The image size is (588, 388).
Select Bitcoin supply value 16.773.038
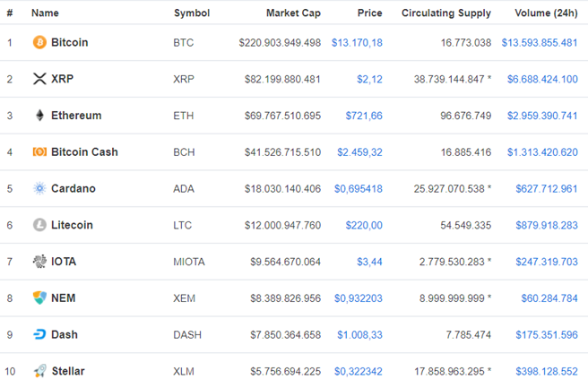click(466, 43)
